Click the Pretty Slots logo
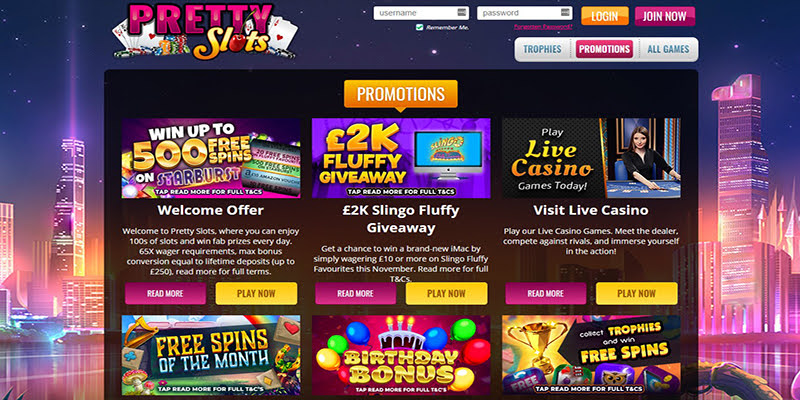 coord(205,31)
